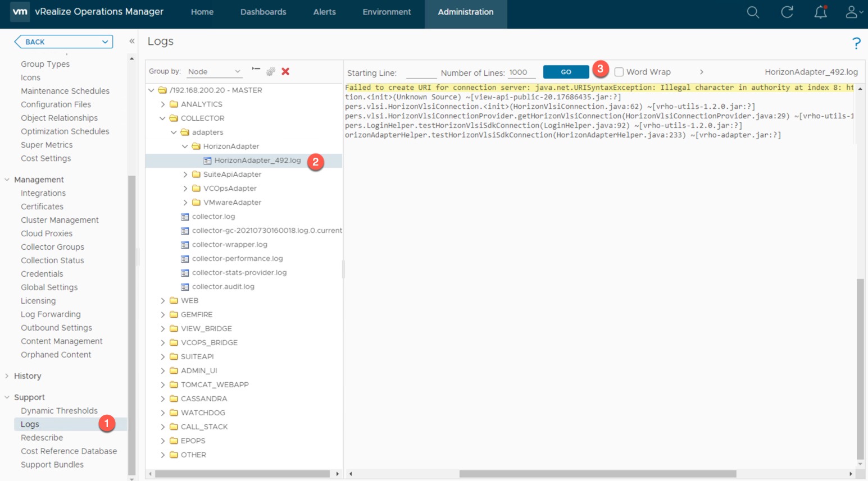Expand the WEB folder
The height and width of the screenshot is (481, 868).
pyautogui.click(x=162, y=301)
